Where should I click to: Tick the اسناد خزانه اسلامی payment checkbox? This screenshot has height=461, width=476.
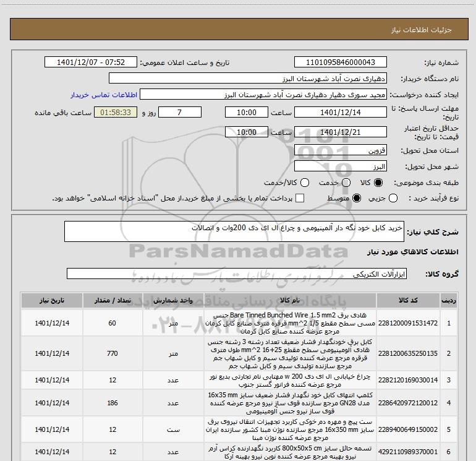tap(300, 198)
